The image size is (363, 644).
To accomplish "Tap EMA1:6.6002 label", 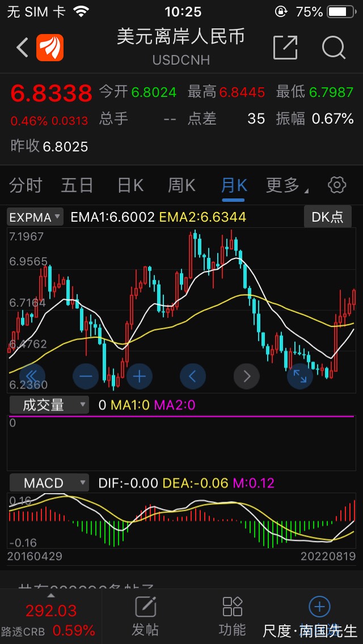I will [113, 217].
